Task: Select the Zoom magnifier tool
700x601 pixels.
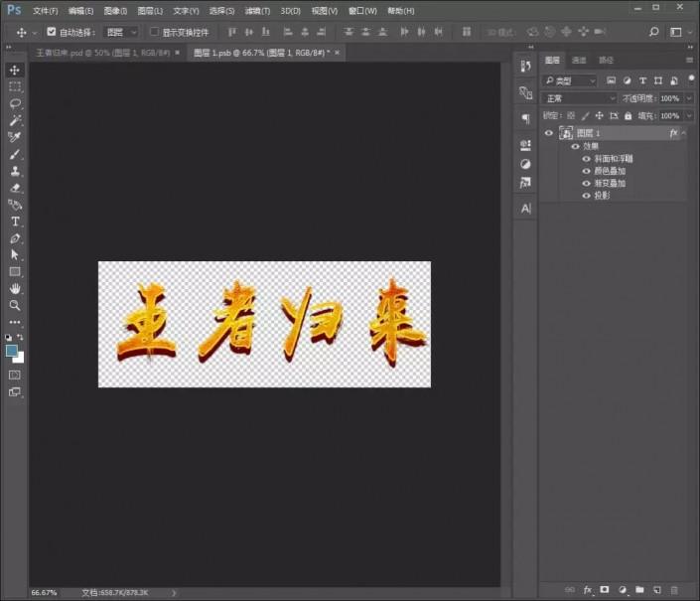Action: (15, 305)
